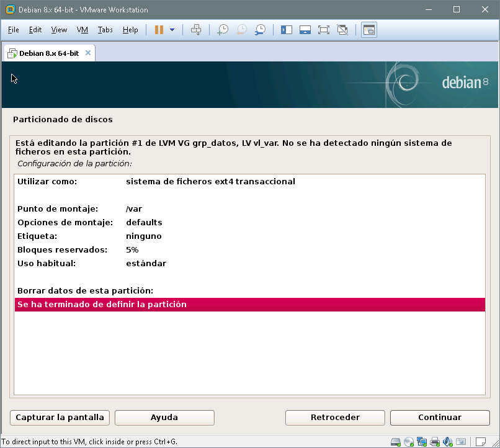Click the sound card status icon

(x=449, y=442)
